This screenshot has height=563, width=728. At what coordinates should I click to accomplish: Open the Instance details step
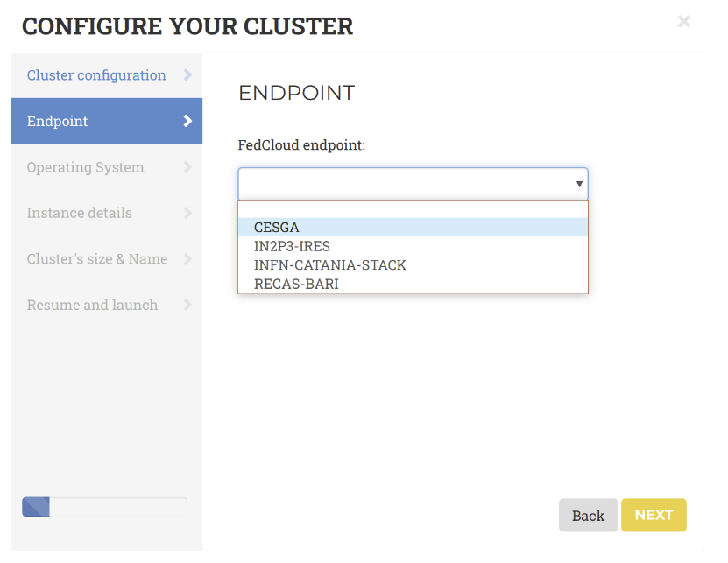(79, 213)
